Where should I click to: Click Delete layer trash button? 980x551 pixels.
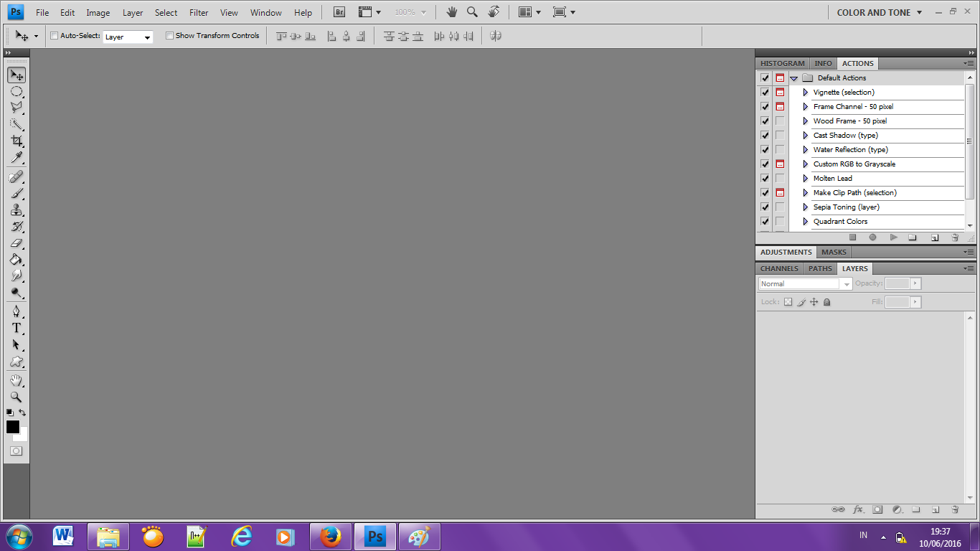[955, 509]
